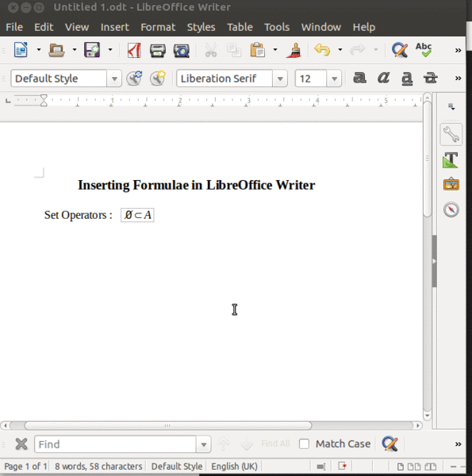This screenshot has height=476, width=472.
Task: Open Find & Replace from find bar
Action: pos(389,443)
